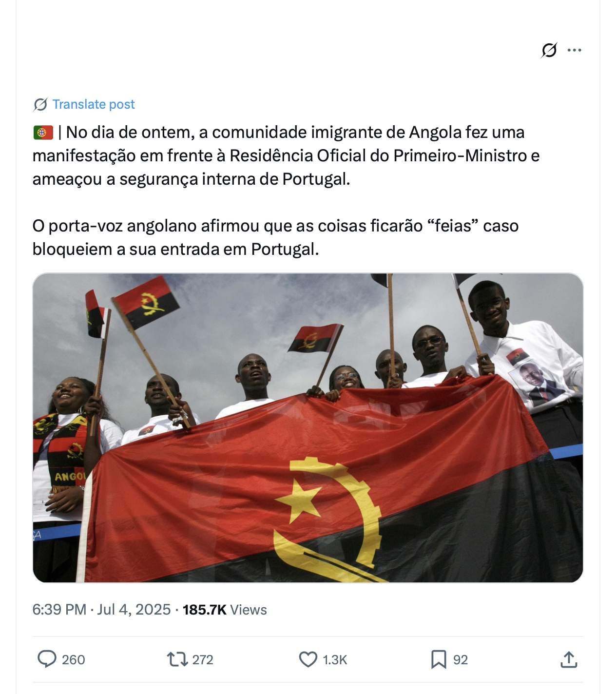Viewport: 616px width, 694px height.
Task: Click the Portugal flag emoji in post
Action: (x=43, y=133)
